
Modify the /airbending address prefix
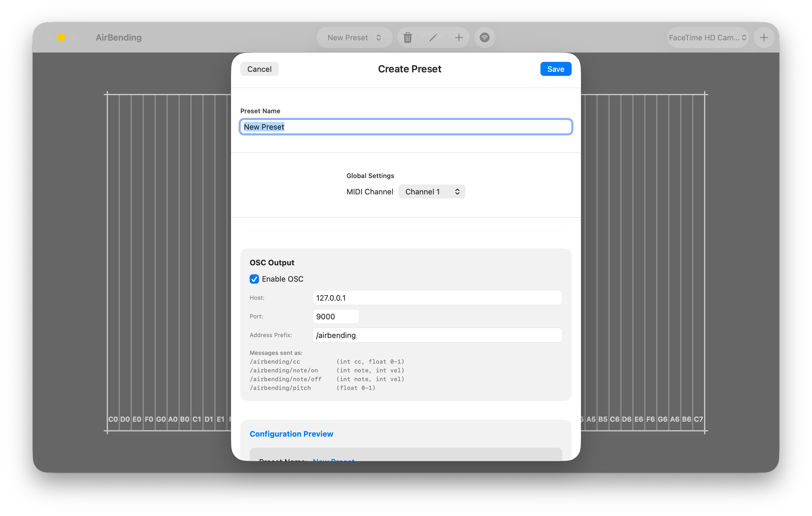437,335
